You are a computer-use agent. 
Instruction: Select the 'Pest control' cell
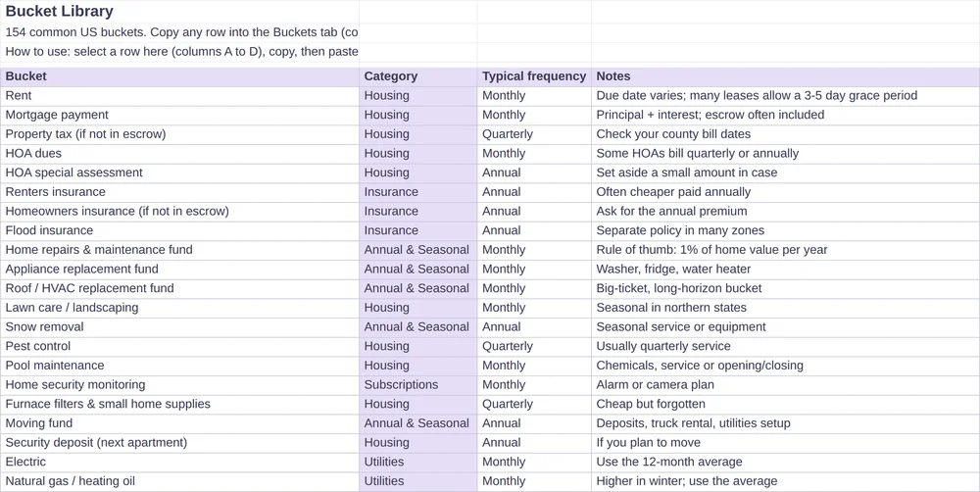tap(179, 346)
